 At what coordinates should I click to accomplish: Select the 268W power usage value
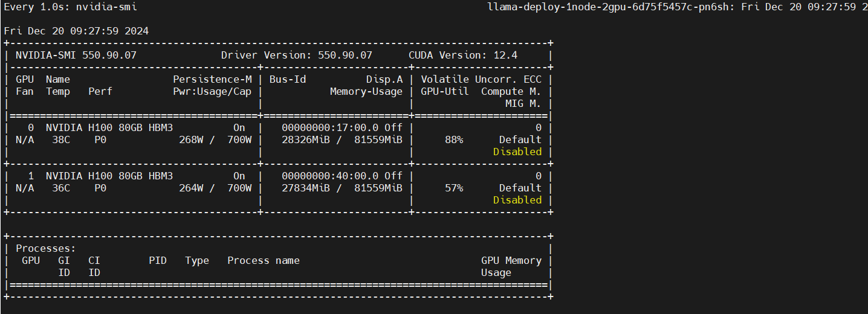point(191,139)
